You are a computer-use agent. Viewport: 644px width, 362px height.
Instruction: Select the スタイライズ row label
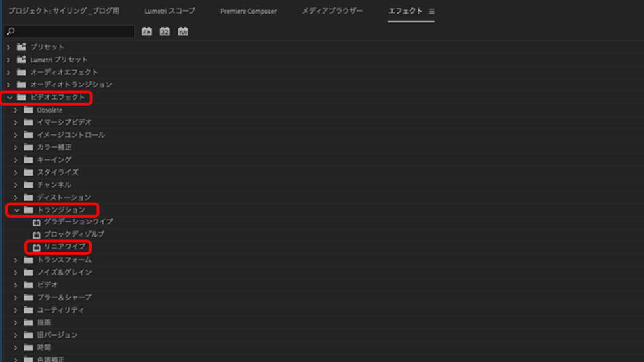click(x=58, y=172)
